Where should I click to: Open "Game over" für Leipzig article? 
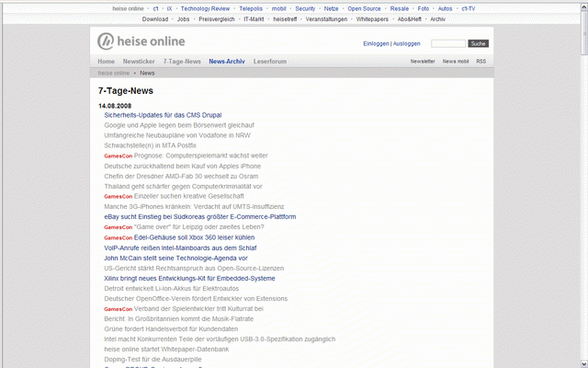tap(199, 227)
